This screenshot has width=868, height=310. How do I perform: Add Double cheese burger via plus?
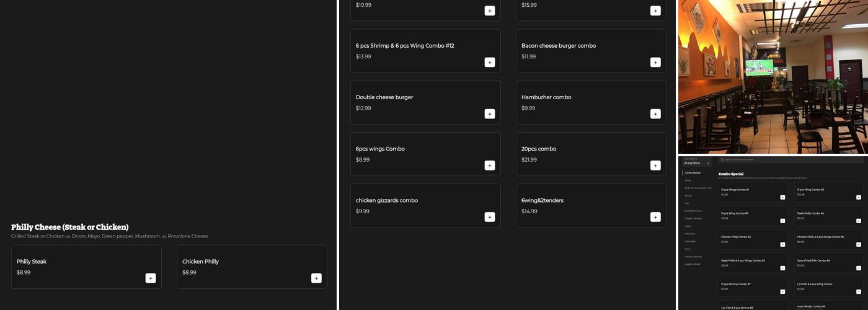[490, 113]
